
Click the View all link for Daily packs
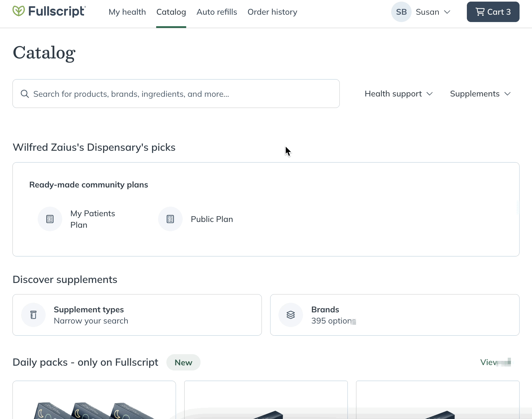click(496, 362)
